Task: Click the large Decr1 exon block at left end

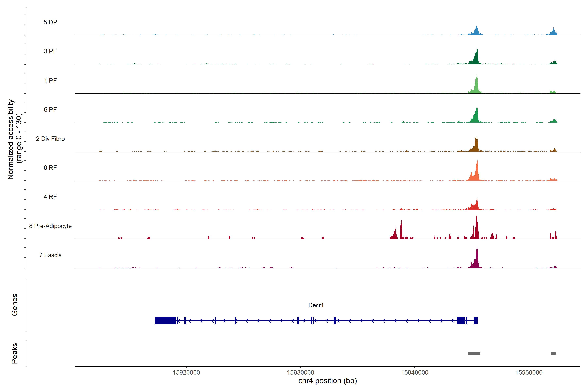Action: pyautogui.click(x=165, y=320)
